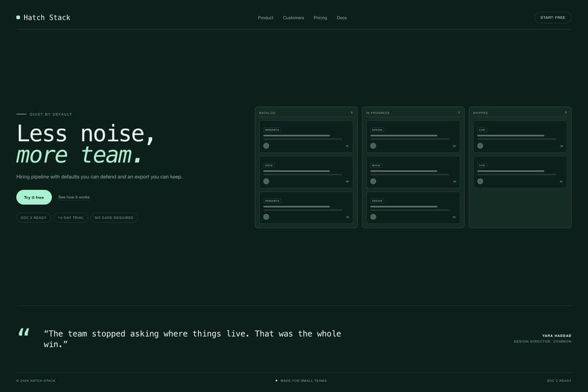Click NP initials on the DOCS card
Image resolution: width=588 pixels, height=392 pixels.
coord(347,182)
